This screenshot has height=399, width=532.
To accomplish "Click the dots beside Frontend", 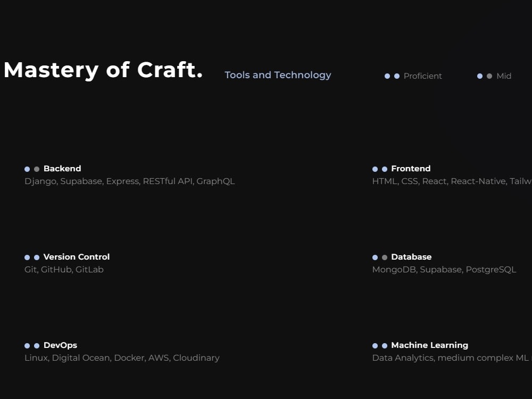I will point(380,169).
